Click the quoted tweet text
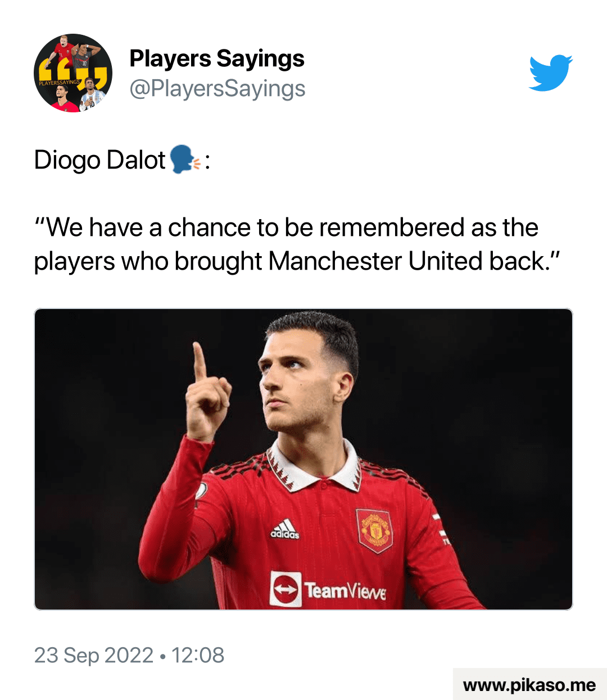The height and width of the screenshot is (700, 607). point(297,244)
